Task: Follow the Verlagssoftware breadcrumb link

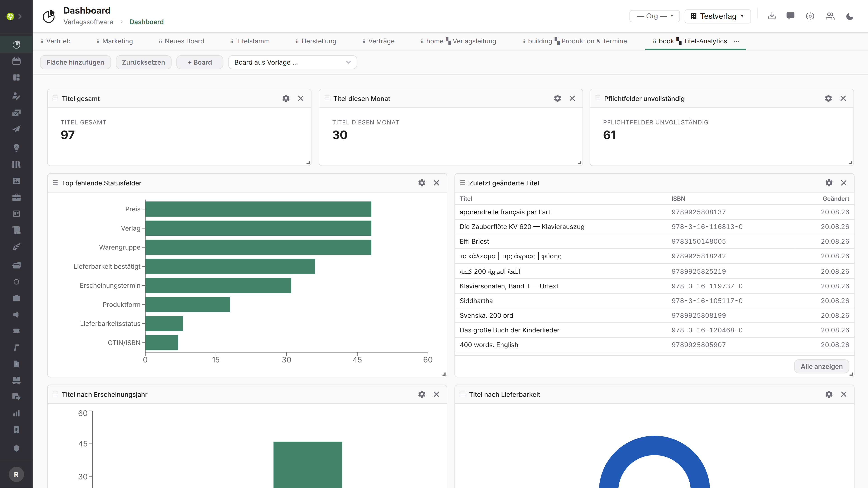Action: pos(88,22)
